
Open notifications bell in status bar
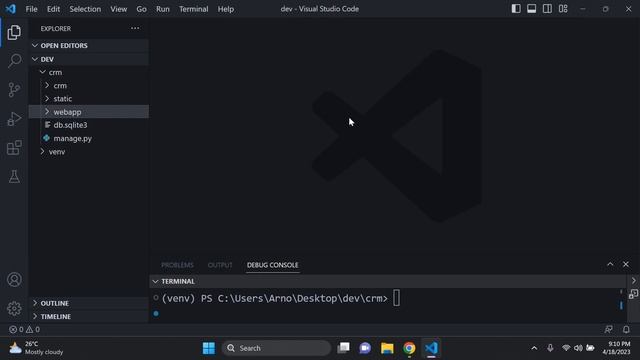click(626, 329)
